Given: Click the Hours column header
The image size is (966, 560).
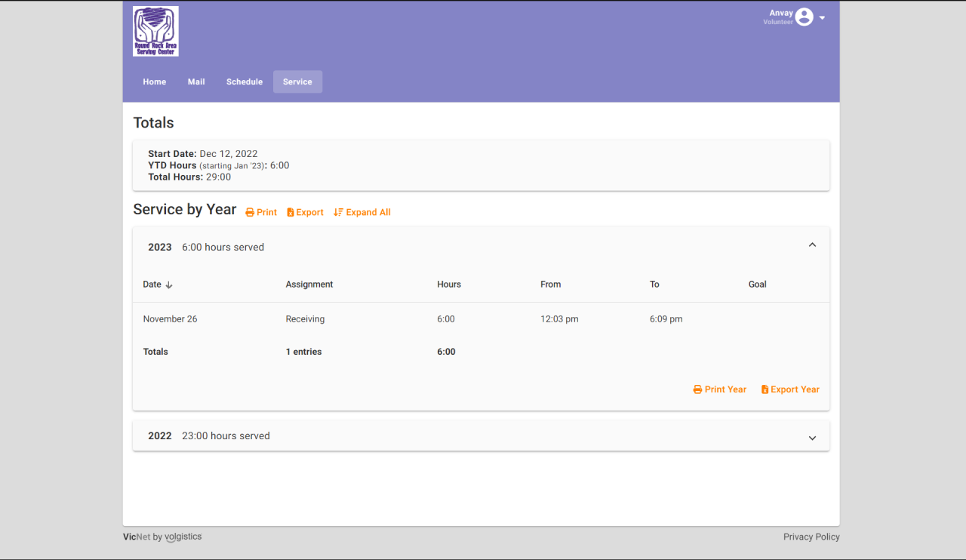Looking at the screenshot, I should 449,285.
